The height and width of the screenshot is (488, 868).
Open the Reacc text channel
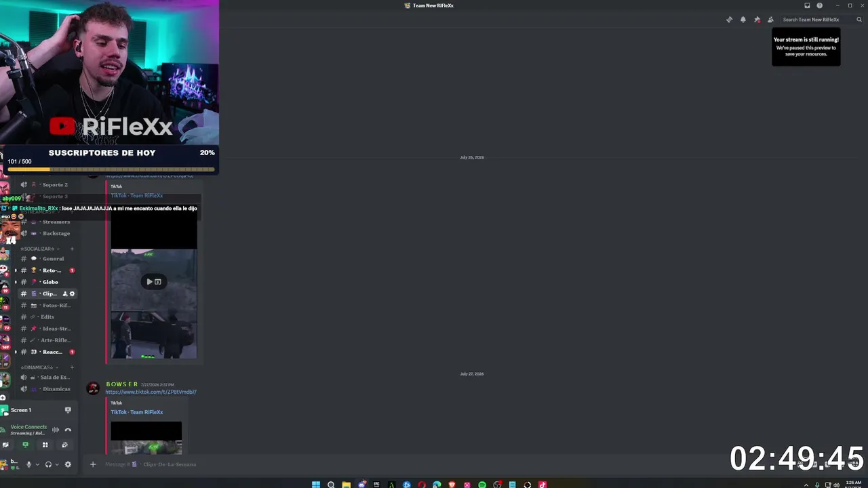47,352
